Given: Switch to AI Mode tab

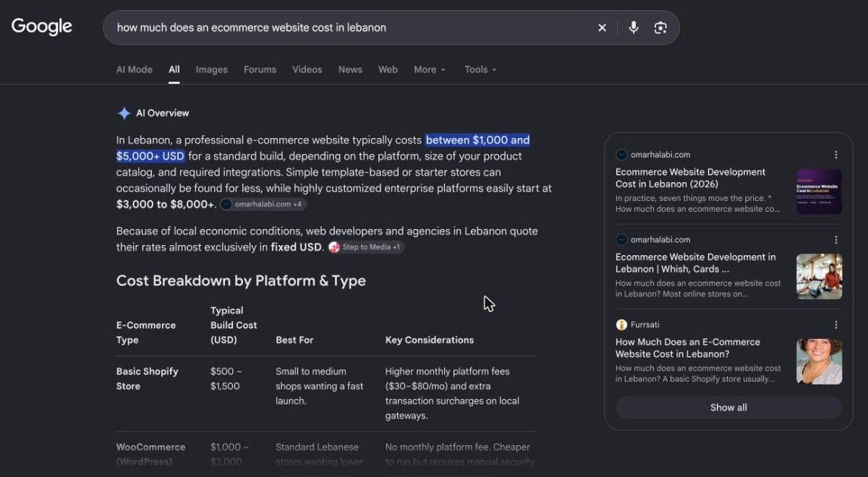Looking at the screenshot, I should [x=135, y=69].
